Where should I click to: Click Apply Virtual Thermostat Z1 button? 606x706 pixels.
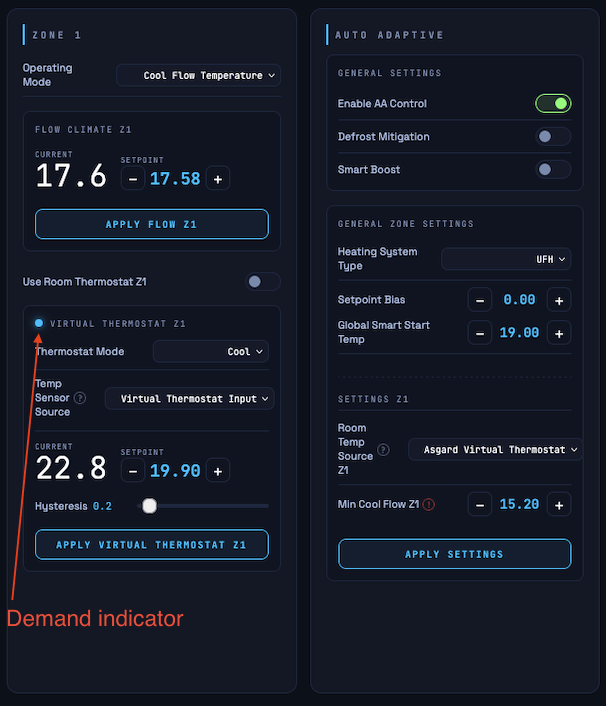152,545
